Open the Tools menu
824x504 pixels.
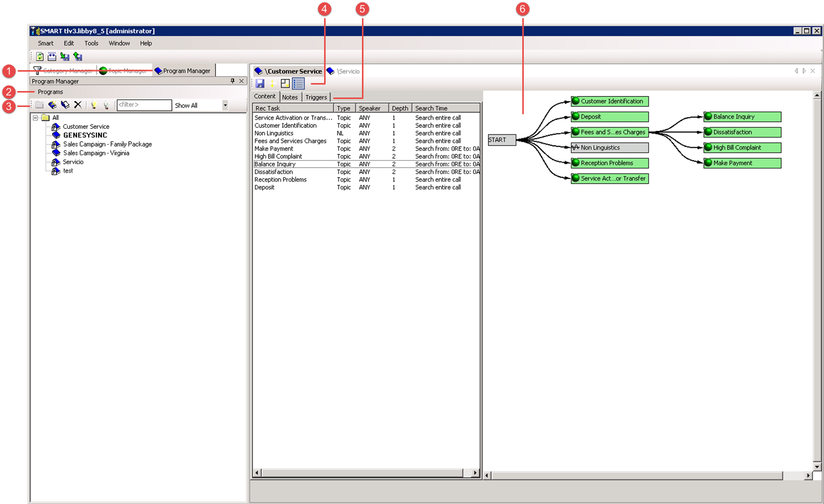tap(91, 43)
